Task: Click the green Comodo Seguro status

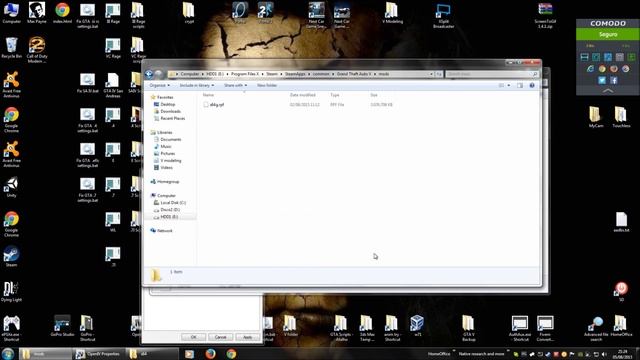Action: [608, 35]
